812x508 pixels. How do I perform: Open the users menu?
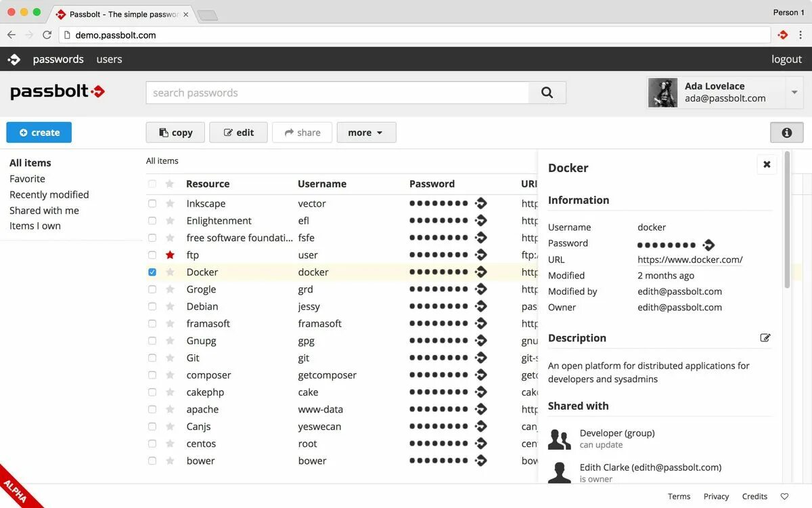coord(109,59)
